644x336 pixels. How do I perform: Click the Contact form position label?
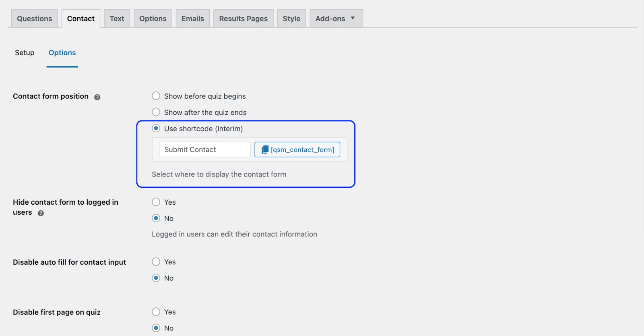[x=51, y=96]
